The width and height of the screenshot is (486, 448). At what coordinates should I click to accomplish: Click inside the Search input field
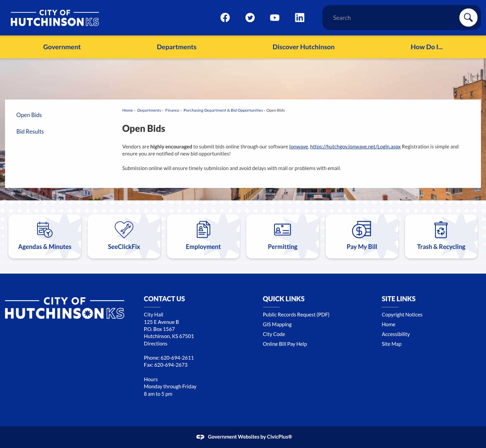coord(388,17)
